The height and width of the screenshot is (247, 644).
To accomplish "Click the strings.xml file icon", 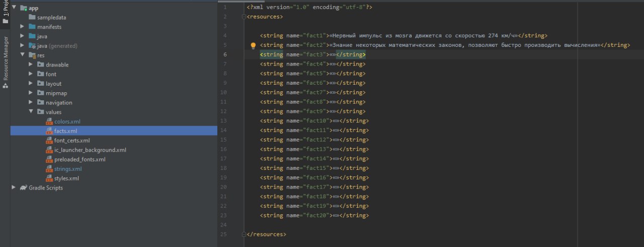I will click(49, 169).
